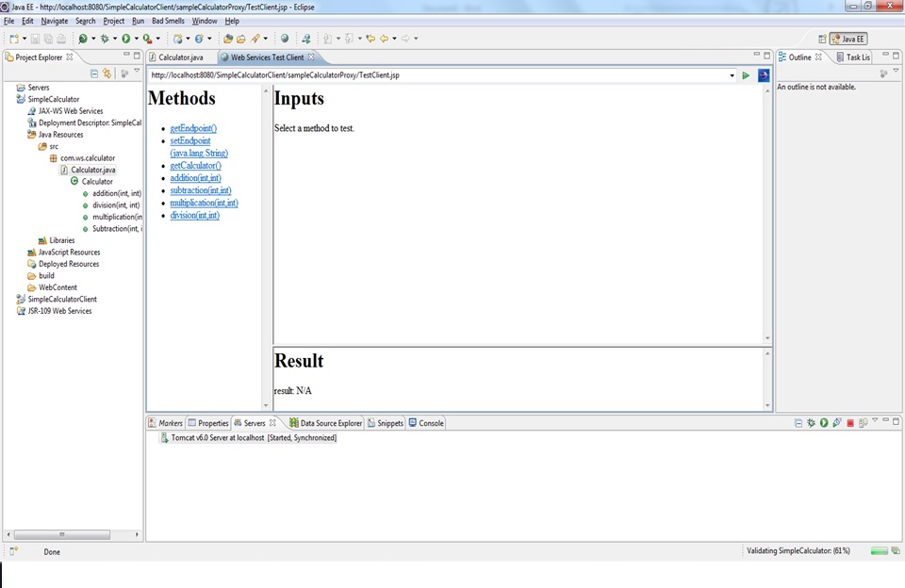Click the Open Perspective icon
The image size is (905, 588).
point(822,40)
